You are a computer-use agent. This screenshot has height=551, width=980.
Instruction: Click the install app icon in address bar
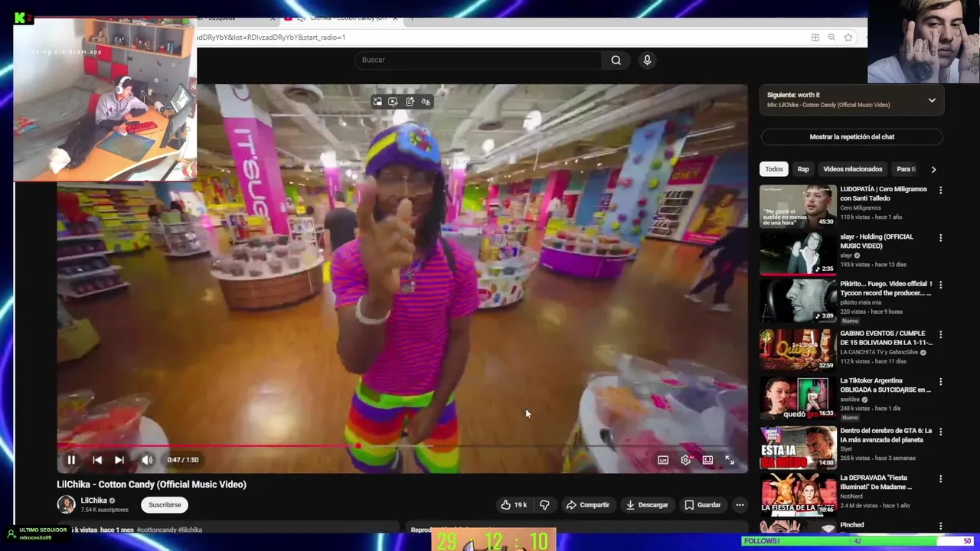click(x=815, y=37)
